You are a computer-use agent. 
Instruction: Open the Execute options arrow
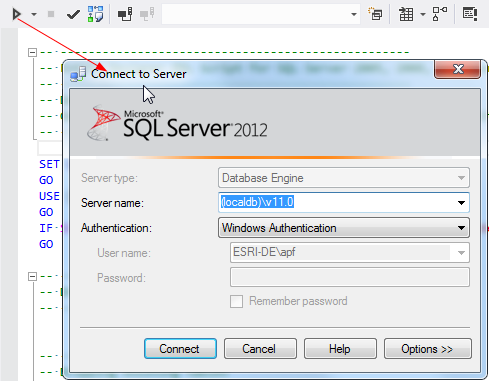click(34, 14)
